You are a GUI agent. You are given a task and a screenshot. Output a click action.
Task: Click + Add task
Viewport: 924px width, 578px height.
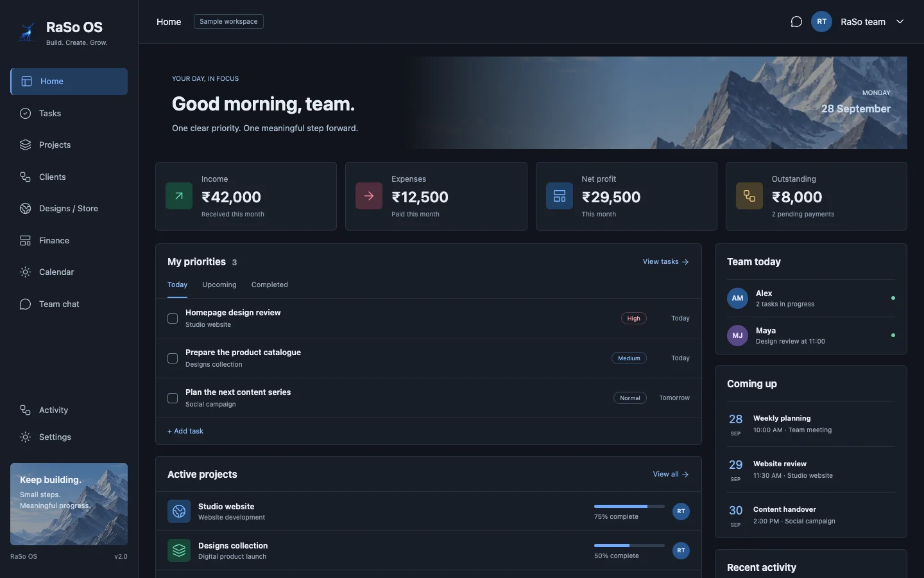(185, 431)
